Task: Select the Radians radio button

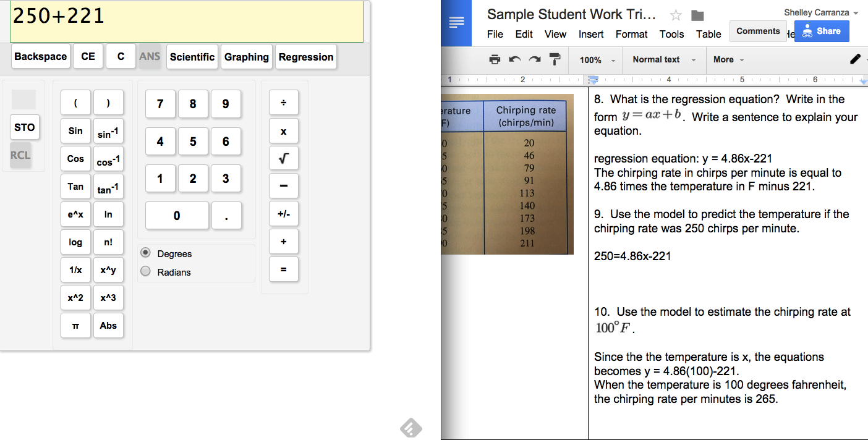Action: [x=146, y=271]
